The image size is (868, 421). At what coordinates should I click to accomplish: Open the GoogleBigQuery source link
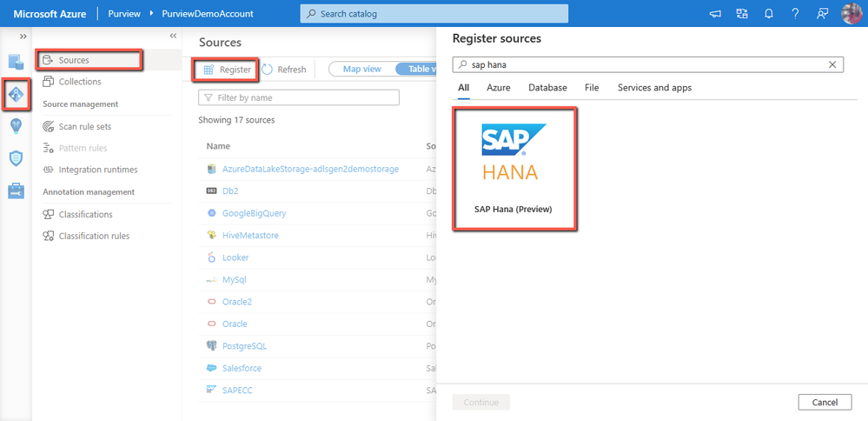254,213
